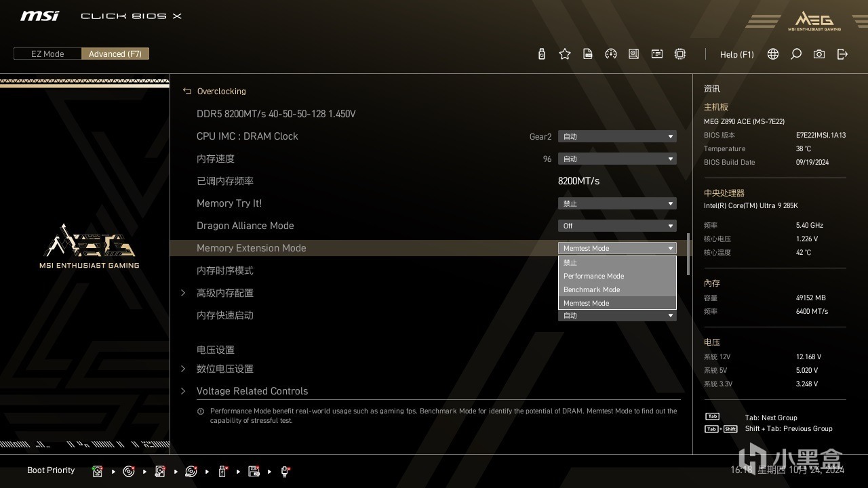Click the MSI logo in the header
The image size is (868, 488).
(39, 16)
